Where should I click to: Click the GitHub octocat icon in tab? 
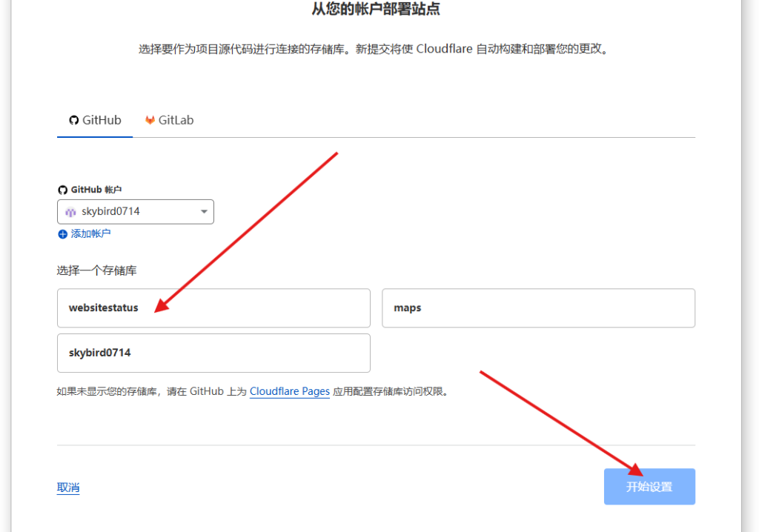tap(73, 120)
